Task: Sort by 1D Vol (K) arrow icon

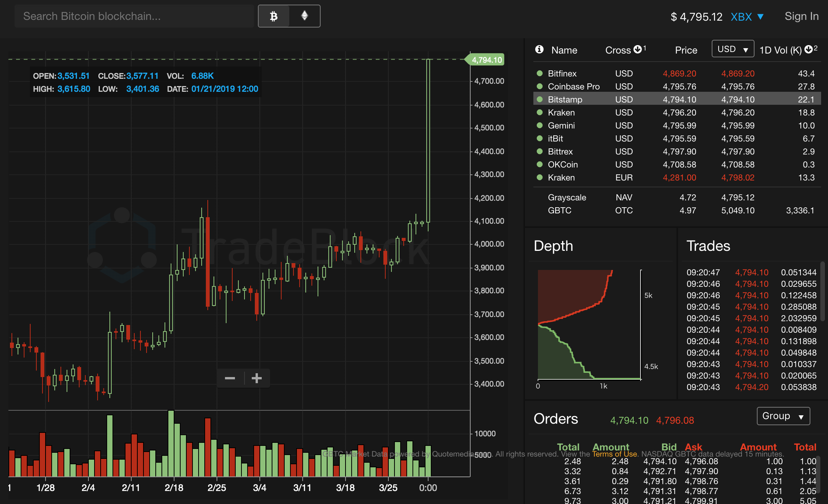Action: point(808,49)
